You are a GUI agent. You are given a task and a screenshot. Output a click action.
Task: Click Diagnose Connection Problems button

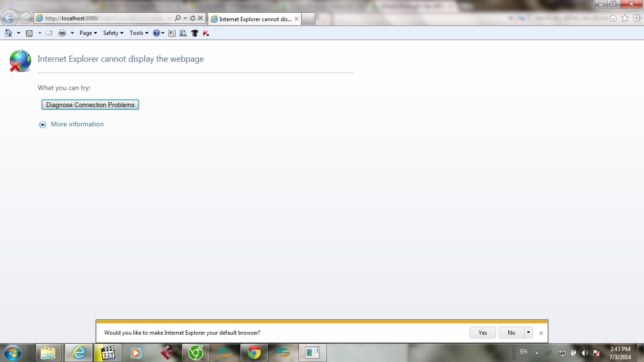click(x=90, y=105)
